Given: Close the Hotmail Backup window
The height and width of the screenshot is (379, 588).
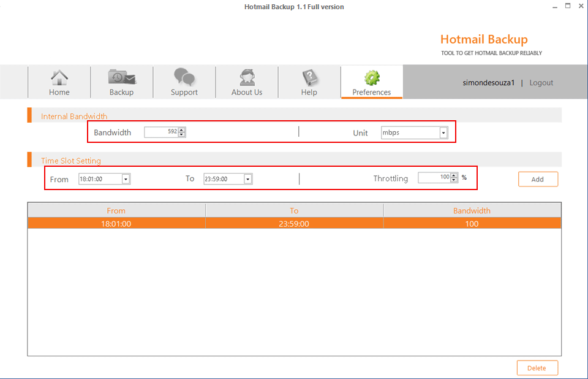Looking at the screenshot, I should click(581, 6).
